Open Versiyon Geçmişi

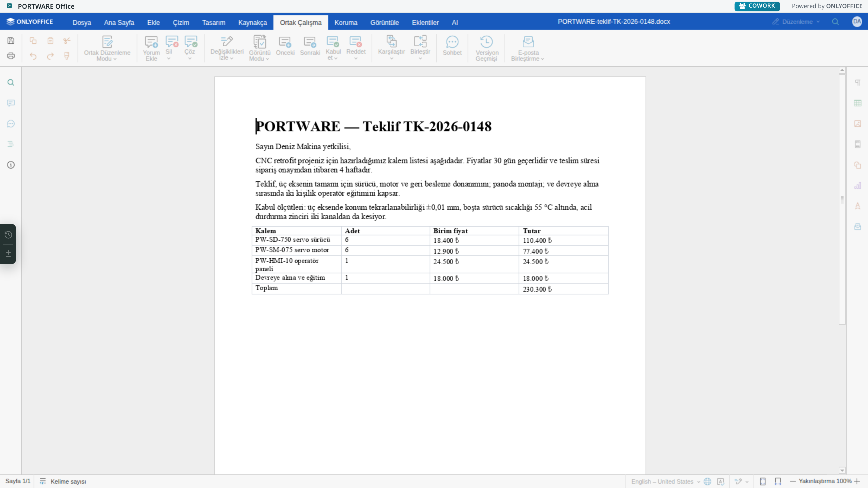pyautogui.click(x=487, y=49)
